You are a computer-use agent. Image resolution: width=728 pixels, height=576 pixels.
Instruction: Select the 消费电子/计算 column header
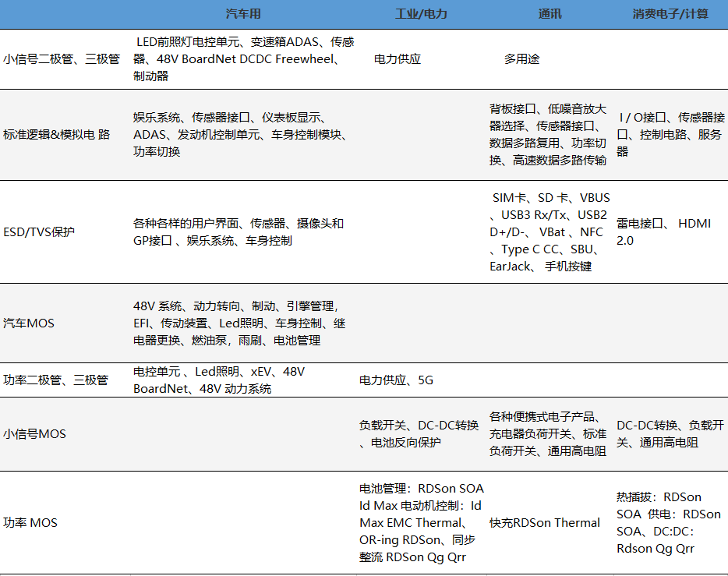(x=670, y=14)
